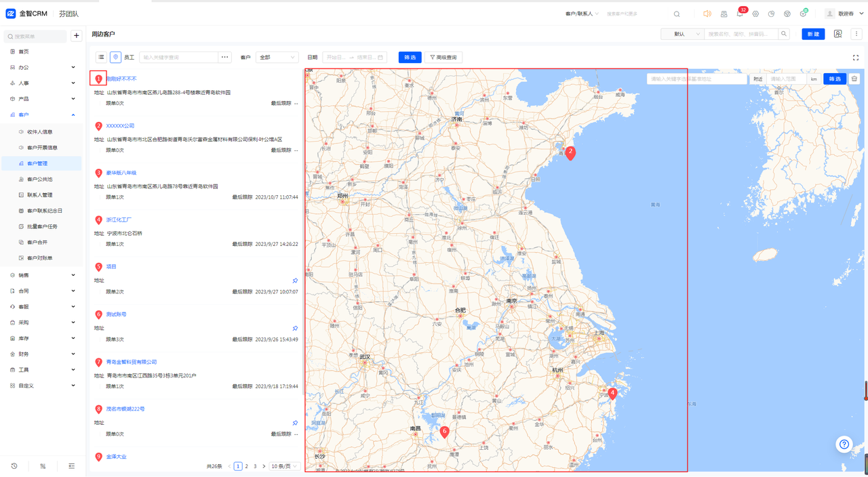Screen dimensions: 868x477
Task: Click the map address keyword input
Action: pos(697,79)
